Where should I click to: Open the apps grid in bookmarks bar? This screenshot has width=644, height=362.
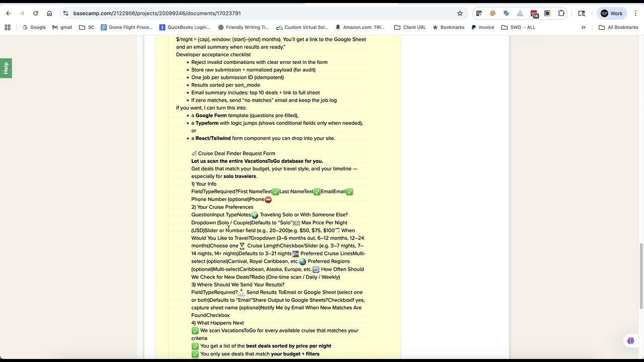(x=8, y=27)
